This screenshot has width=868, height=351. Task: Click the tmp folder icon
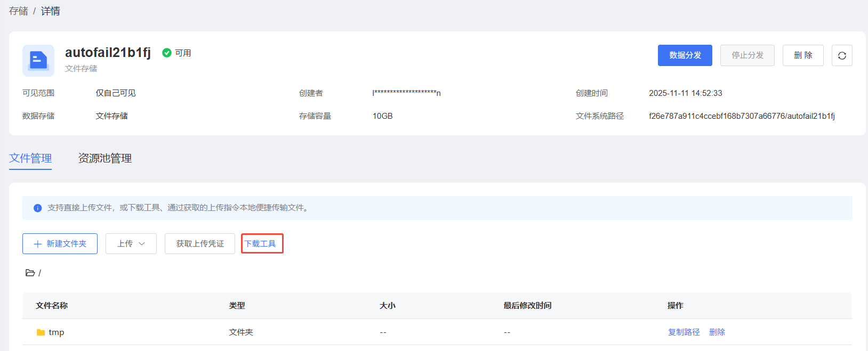(41, 332)
